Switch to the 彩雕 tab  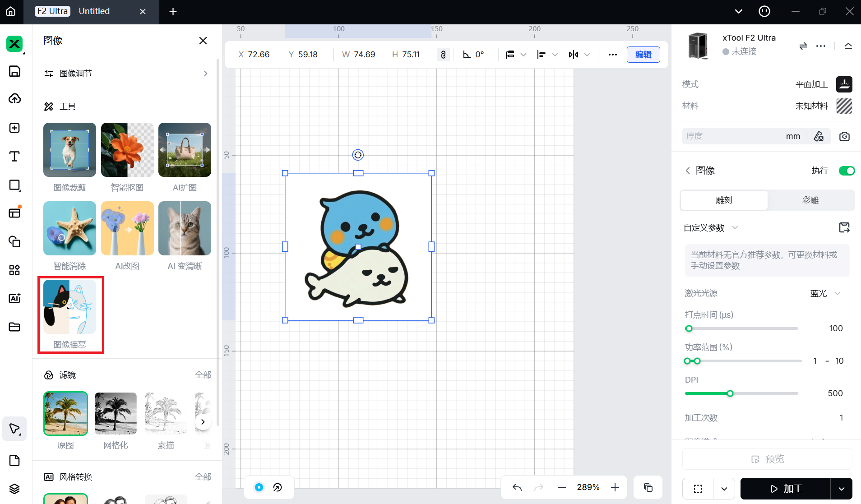810,200
